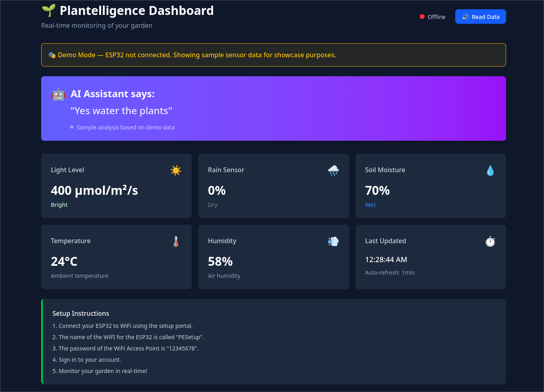This screenshot has height=392, width=544.
Task: Click the "Monitor your garden in real-time!" step
Action: pos(100,371)
